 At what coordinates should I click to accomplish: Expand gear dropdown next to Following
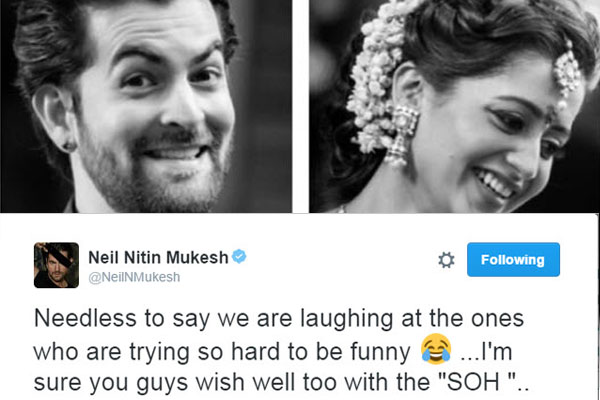click(446, 260)
